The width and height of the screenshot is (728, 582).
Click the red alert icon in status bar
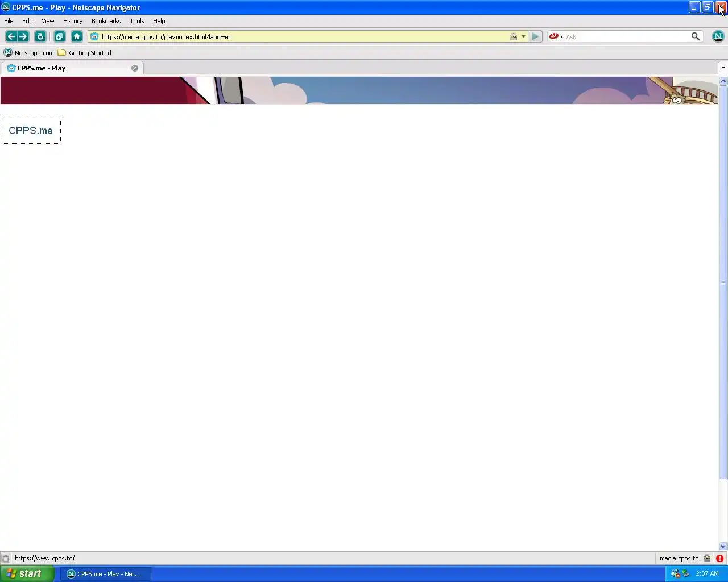(x=720, y=558)
